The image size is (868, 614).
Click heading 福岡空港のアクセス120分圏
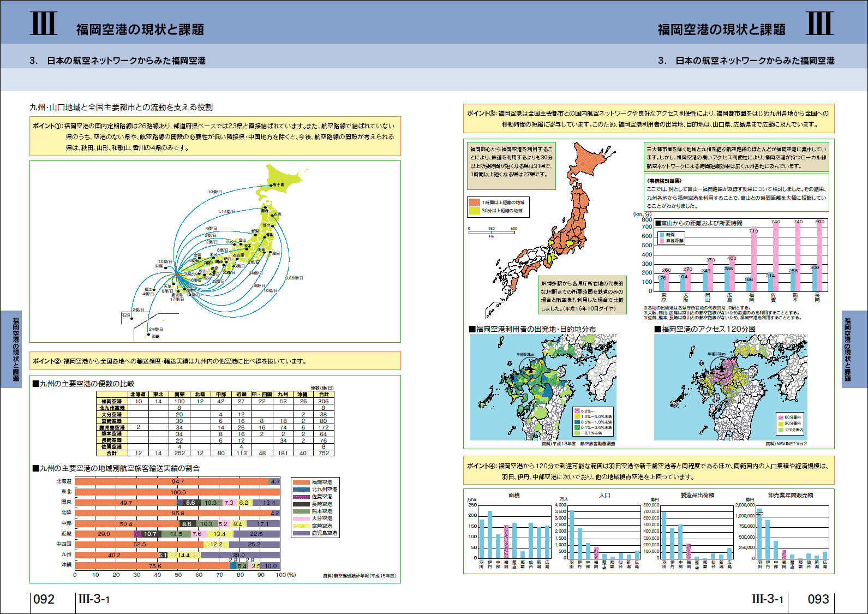(x=705, y=329)
